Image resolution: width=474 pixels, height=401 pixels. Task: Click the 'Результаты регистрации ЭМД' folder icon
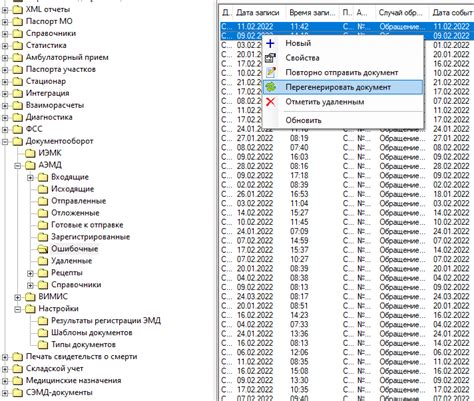(x=43, y=321)
